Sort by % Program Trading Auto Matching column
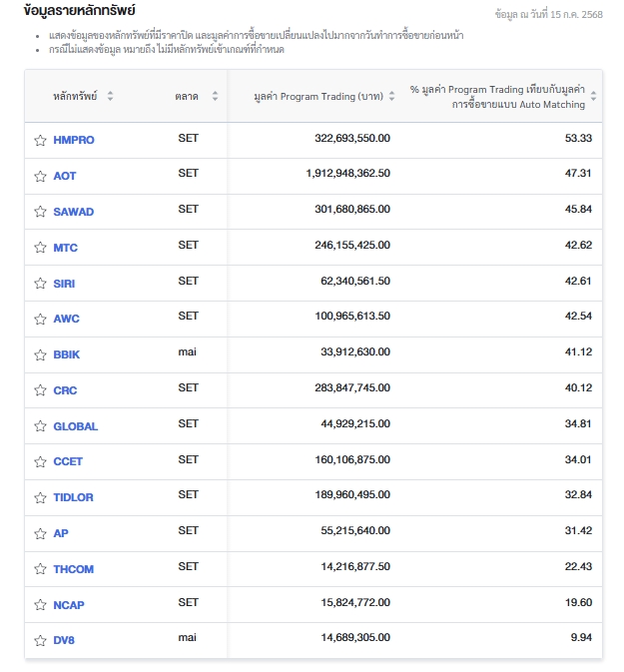This screenshot has height=672, width=624. click(594, 97)
